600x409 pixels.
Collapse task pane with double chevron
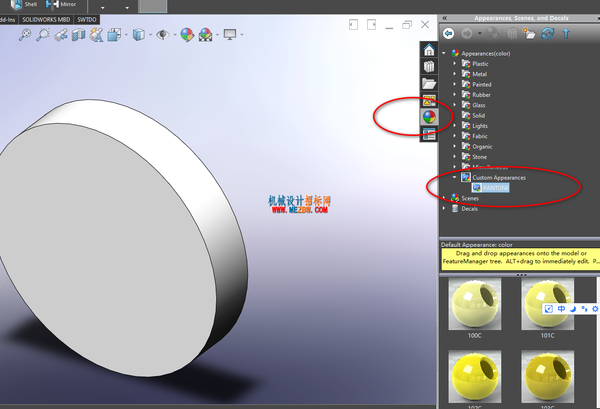click(445, 18)
